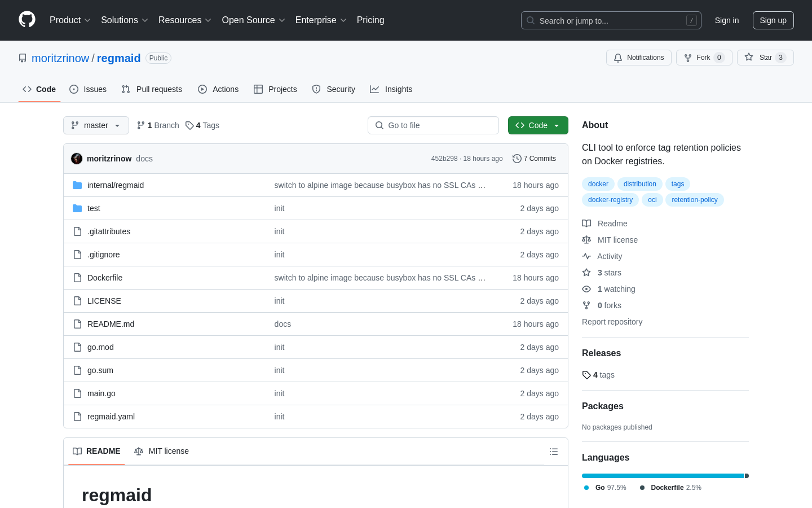
Task: Switch to the Actions tab
Action: (218, 89)
